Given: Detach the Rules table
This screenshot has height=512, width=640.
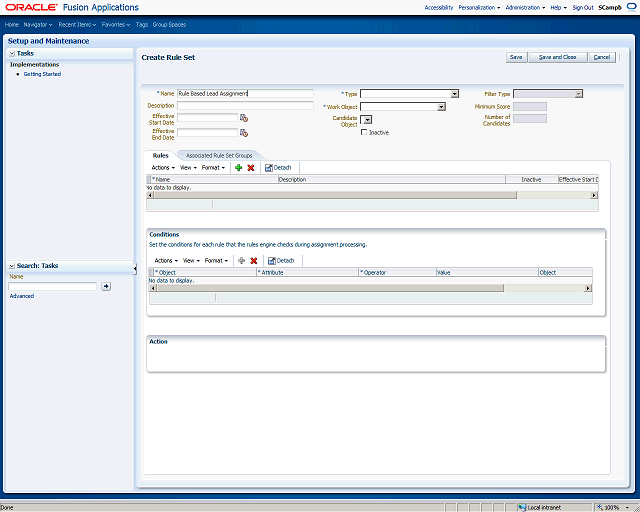Looking at the screenshot, I should [x=278, y=167].
